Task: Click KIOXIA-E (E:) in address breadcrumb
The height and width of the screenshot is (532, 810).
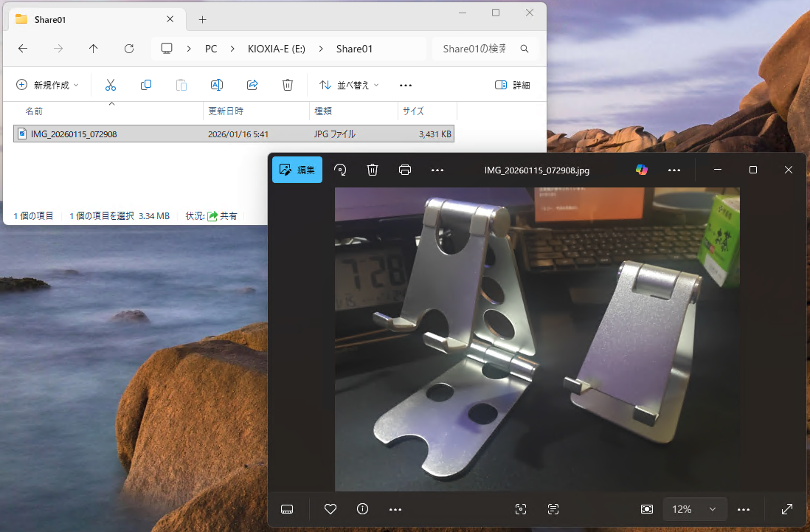Action: (x=277, y=49)
